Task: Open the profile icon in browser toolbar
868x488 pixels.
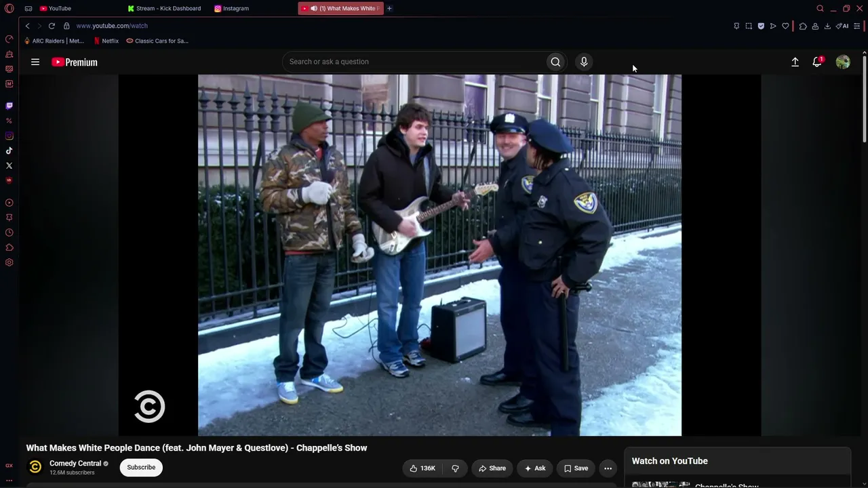Action: pyautogui.click(x=815, y=26)
